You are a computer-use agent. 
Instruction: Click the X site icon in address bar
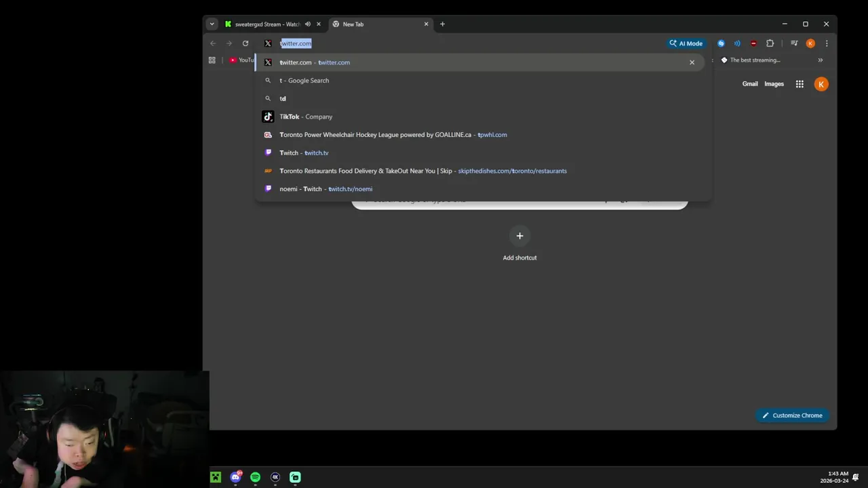coord(268,43)
